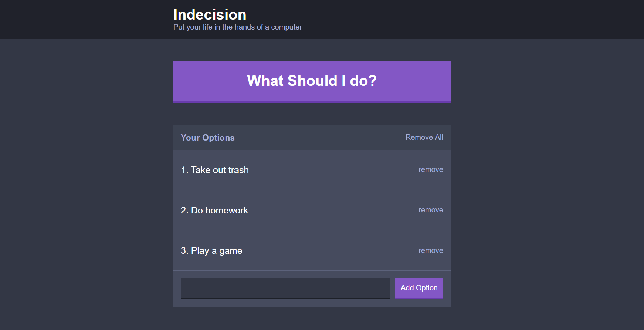The width and height of the screenshot is (644, 330).
Task: Submit new option via Add Option
Action: pyautogui.click(x=419, y=288)
